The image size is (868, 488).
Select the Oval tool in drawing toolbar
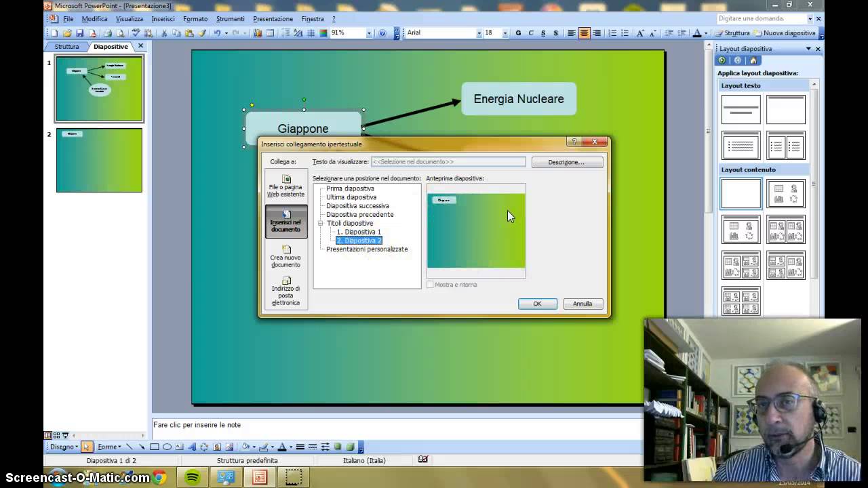(x=167, y=447)
